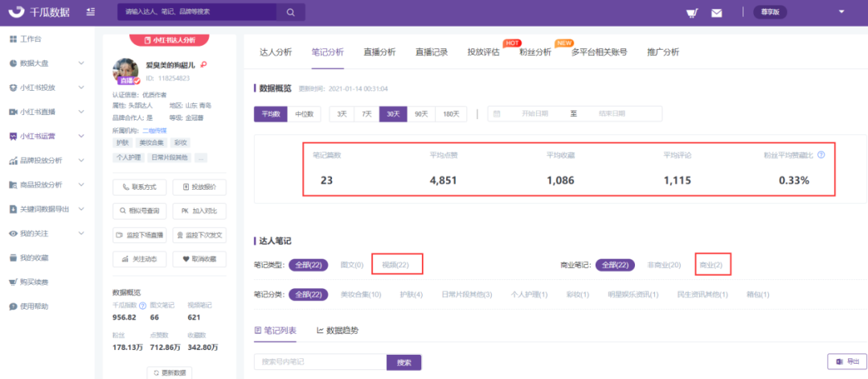Select the 7天 time range
The height and width of the screenshot is (379, 868).
point(367,114)
